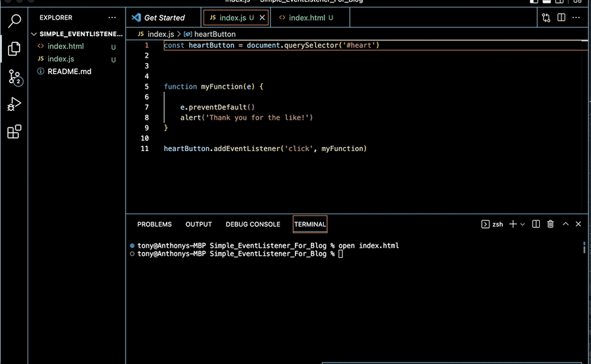This screenshot has width=591, height=364.
Task: Select the zsh terminal shell label
Action: [492, 224]
